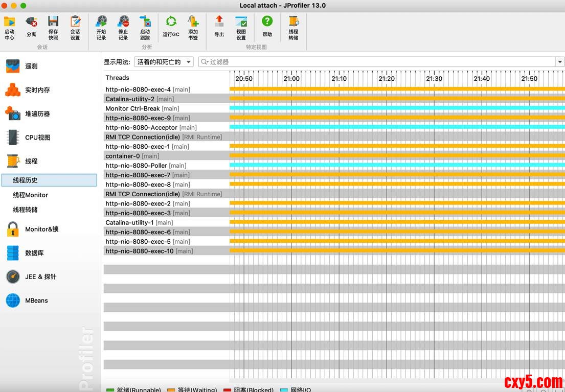
Task: Run GC from the toolbar
Action: 171,27
